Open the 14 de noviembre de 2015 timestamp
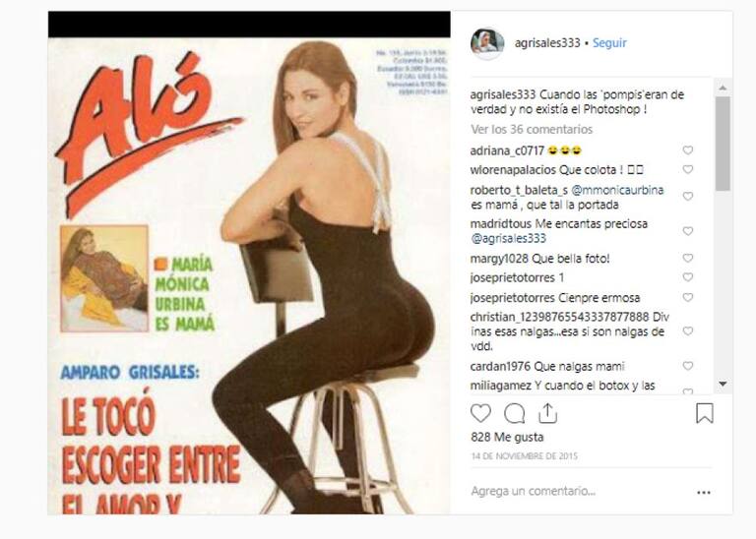 [x=524, y=455]
